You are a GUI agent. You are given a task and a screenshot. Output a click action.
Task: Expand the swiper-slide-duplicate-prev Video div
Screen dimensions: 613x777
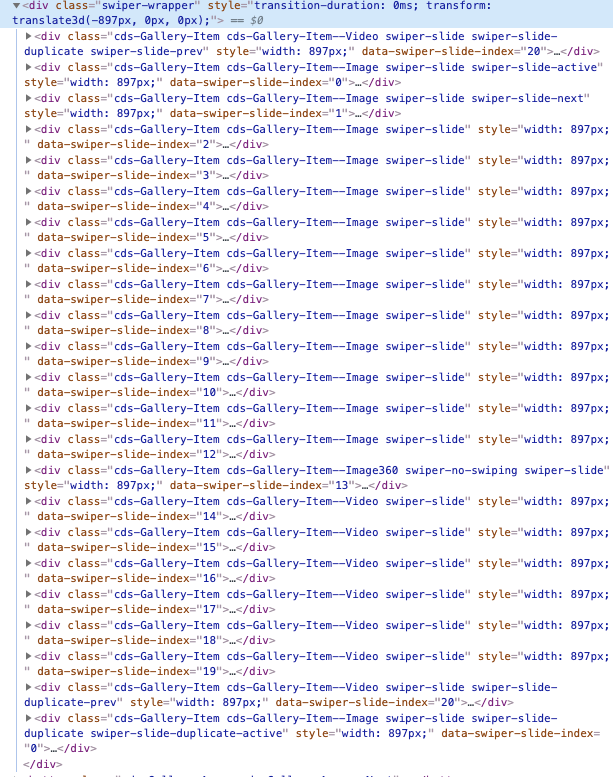[x=29, y=687]
